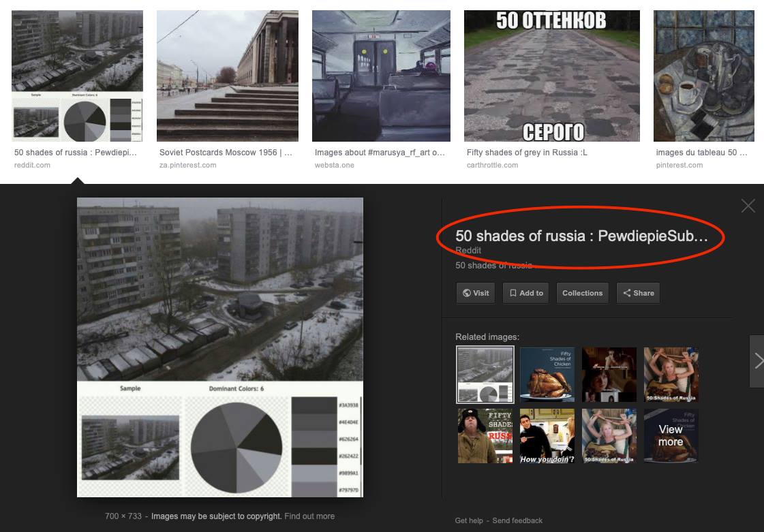Click the Share button

(639, 293)
